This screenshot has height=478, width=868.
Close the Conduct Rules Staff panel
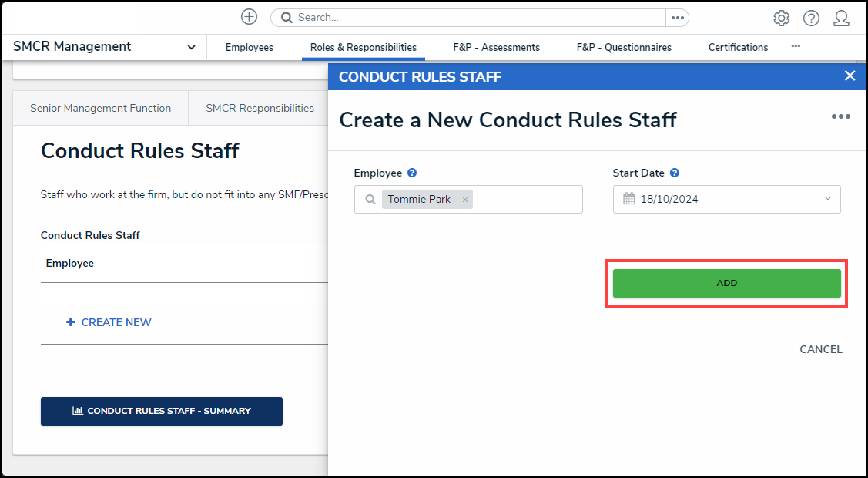(x=850, y=76)
